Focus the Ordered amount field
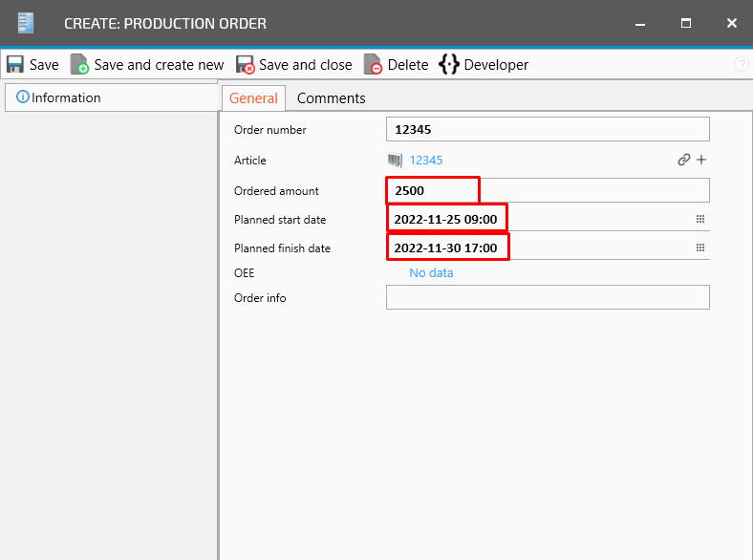Image resolution: width=753 pixels, height=560 pixels. [592, 191]
